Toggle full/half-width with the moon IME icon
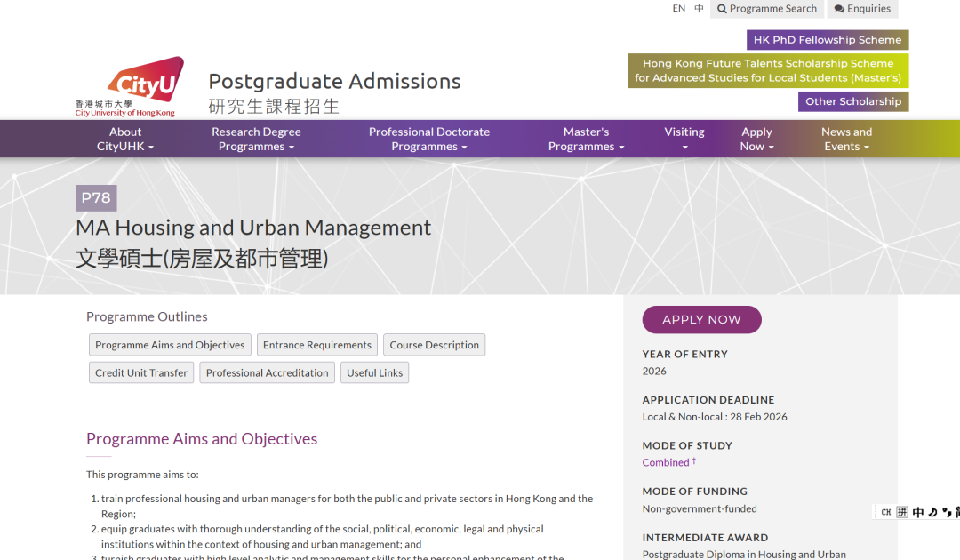Screen dimensions: 960x560 pos(932,512)
